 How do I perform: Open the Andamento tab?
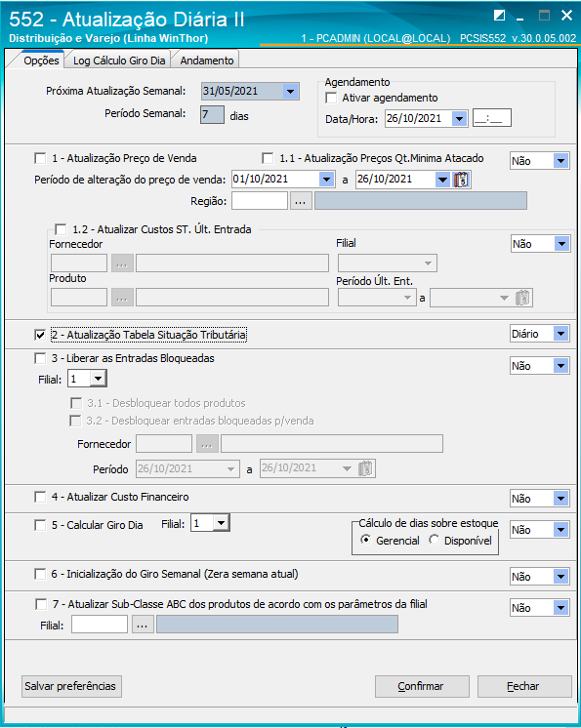207,61
